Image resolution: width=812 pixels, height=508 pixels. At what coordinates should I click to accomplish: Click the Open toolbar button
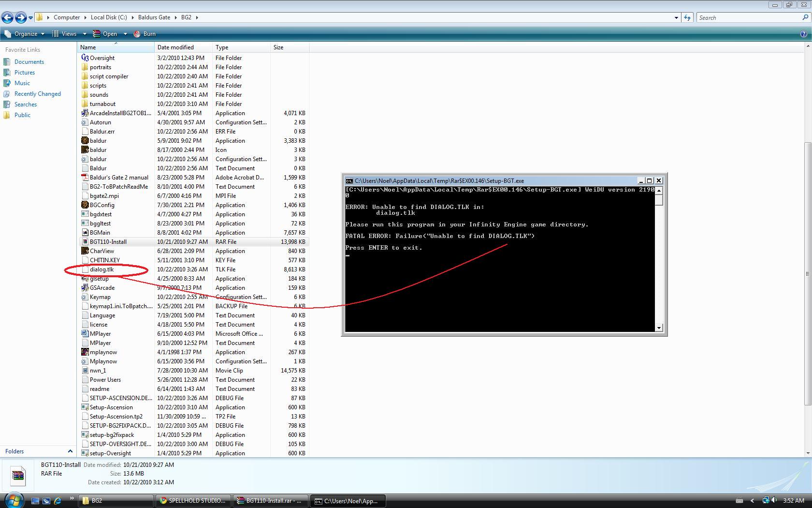(105, 34)
